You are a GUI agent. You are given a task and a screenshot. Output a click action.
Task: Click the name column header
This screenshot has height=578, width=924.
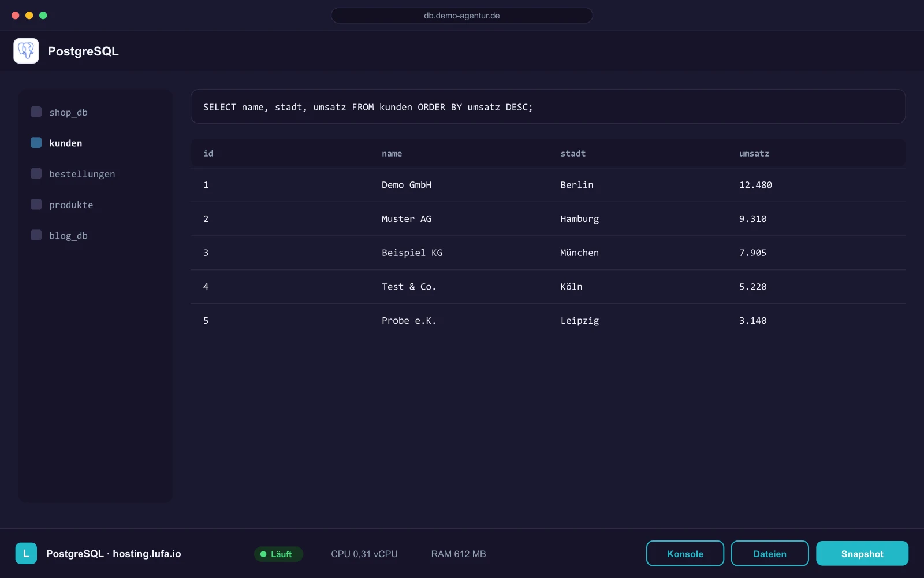[x=392, y=153]
